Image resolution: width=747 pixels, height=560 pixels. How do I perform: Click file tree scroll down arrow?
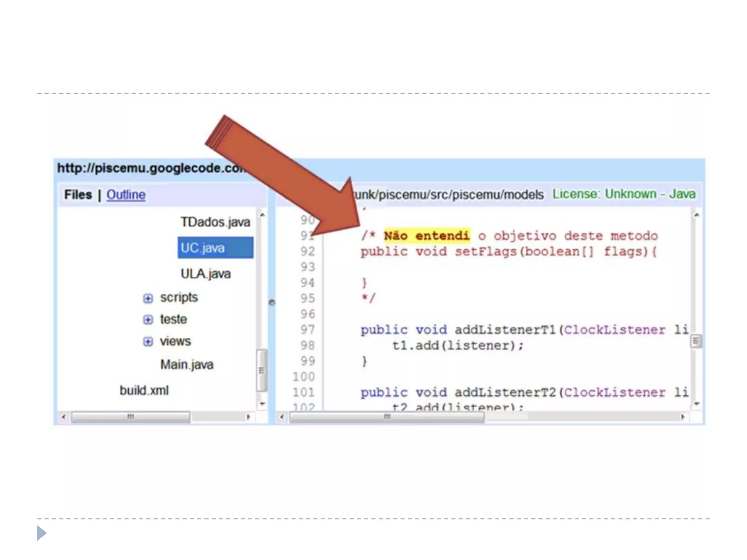pos(262,404)
